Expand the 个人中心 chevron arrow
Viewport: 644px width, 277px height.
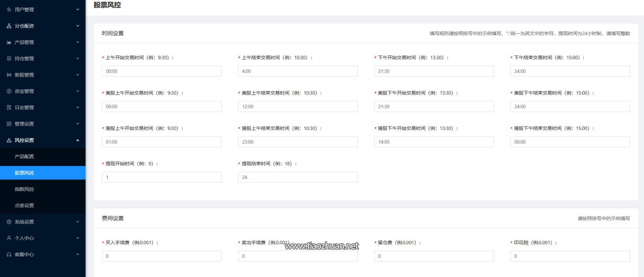click(x=78, y=238)
